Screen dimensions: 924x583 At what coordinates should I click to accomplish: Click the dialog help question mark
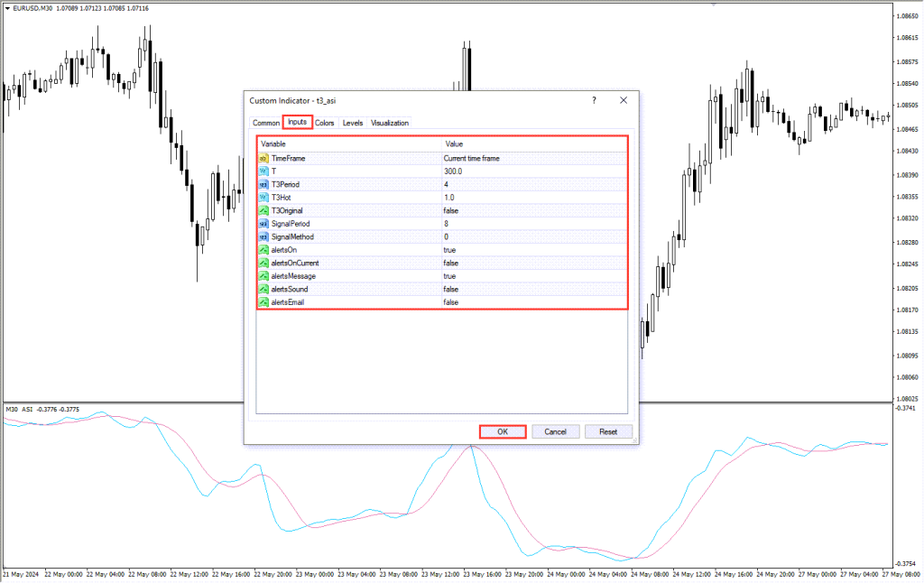pyautogui.click(x=594, y=101)
